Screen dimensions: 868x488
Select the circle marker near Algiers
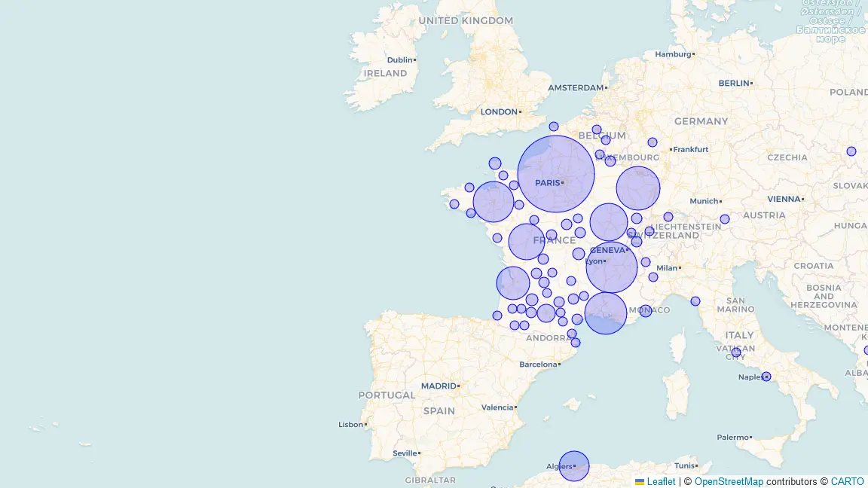click(x=574, y=466)
